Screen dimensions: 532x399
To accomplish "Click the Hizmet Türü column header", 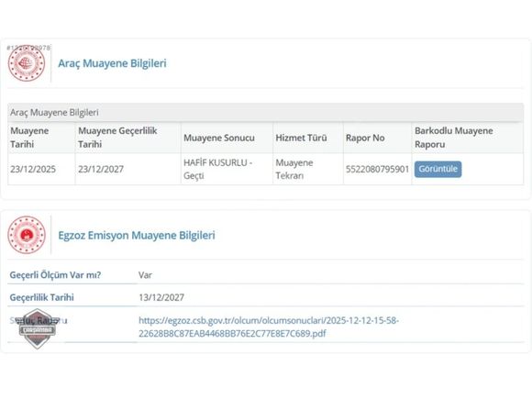I will (308, 138).
